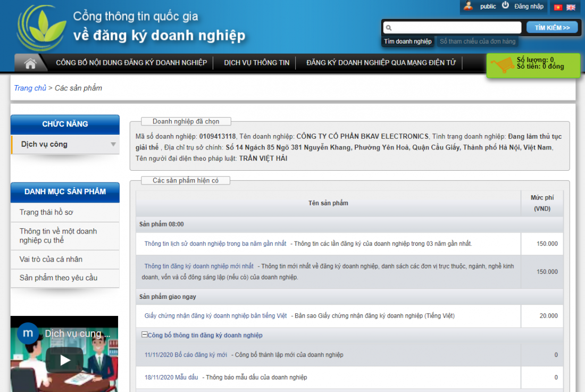
Task: Select the Số tham chiếu của đơn hàng tab
Action: 477,41
